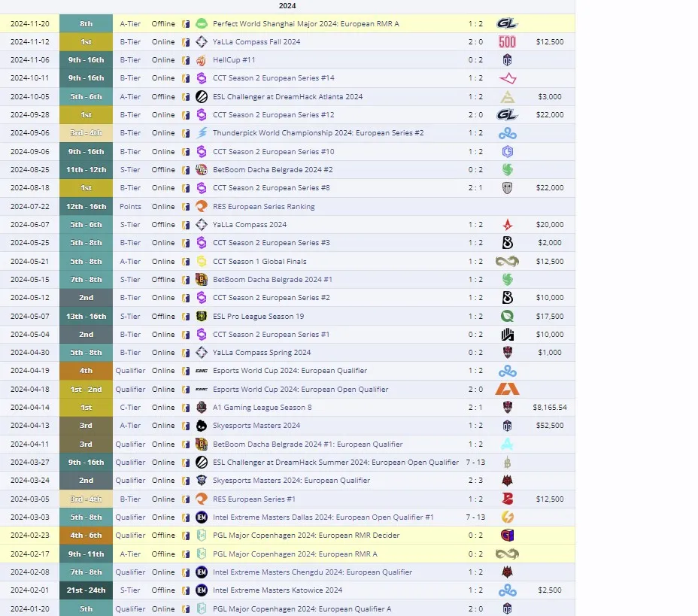Image resolution: width=698 pixels, height=616 pixels.
Task: Click the BetBoom Dacha Belgrade 2024 #2 tournament icon
Action: tap(202, 169)
